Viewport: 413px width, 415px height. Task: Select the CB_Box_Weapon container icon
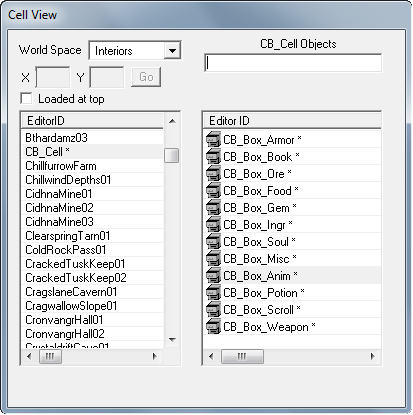pos(213,326)
